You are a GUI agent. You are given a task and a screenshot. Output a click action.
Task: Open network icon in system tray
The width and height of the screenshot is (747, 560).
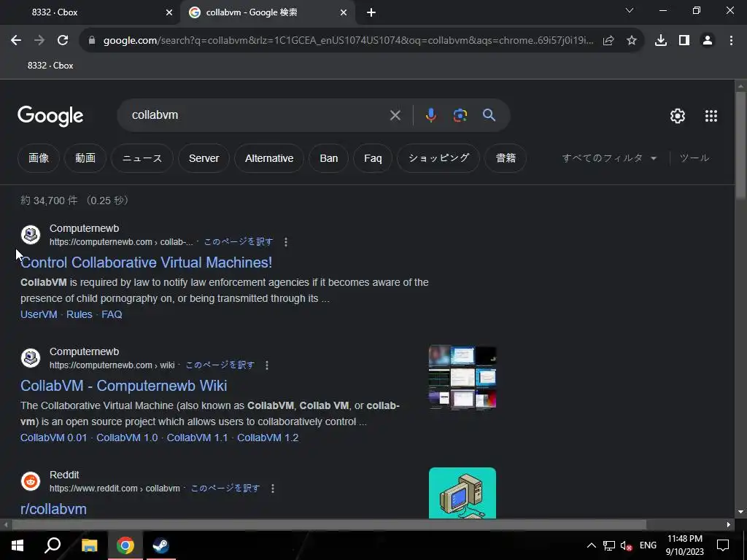pyautogui.click(x=609, y=545)
